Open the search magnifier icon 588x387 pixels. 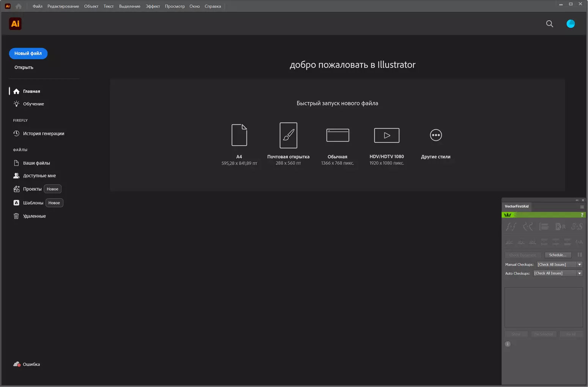click(549, 24)
